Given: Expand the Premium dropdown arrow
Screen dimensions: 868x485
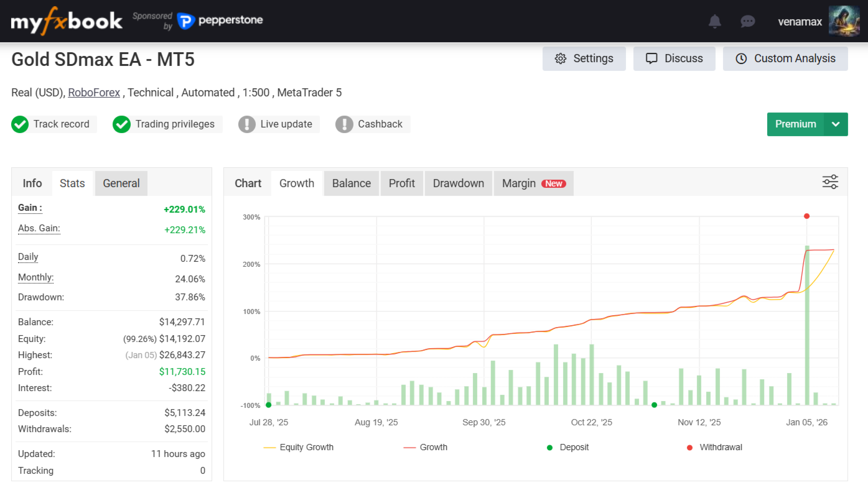Looking at the screenshot, I should point(836,124).
